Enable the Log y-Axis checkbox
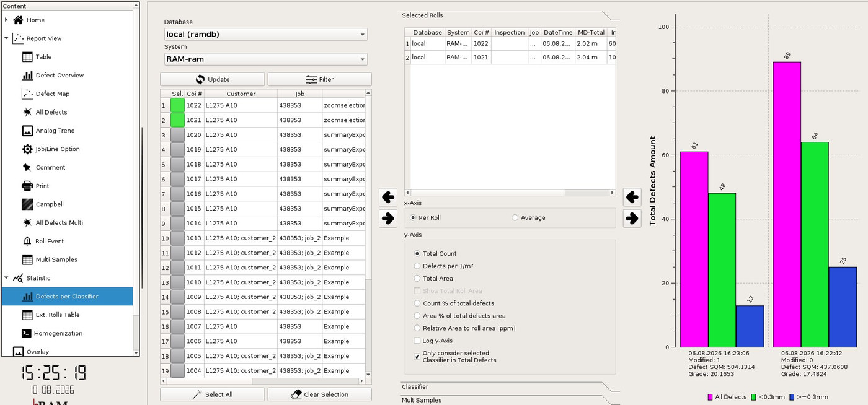The width and height of the screenshot is (868, 405). coord(417,341)
